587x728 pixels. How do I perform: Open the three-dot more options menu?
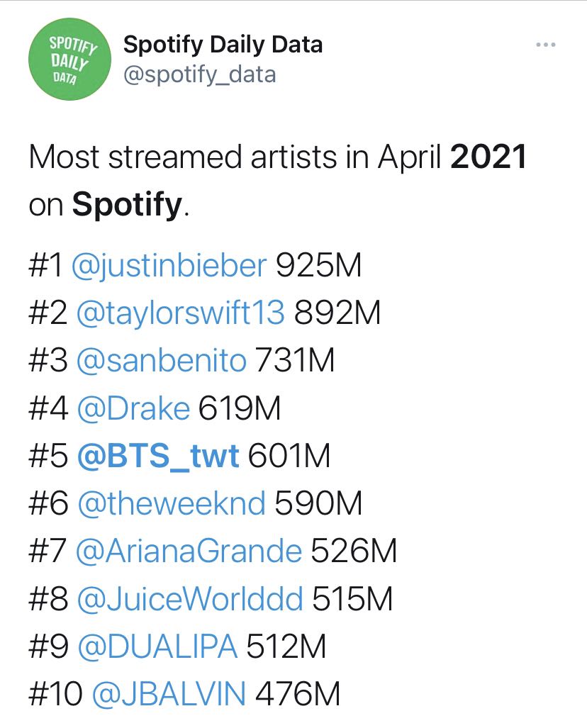pyautogui.click(x=546, y=45)
